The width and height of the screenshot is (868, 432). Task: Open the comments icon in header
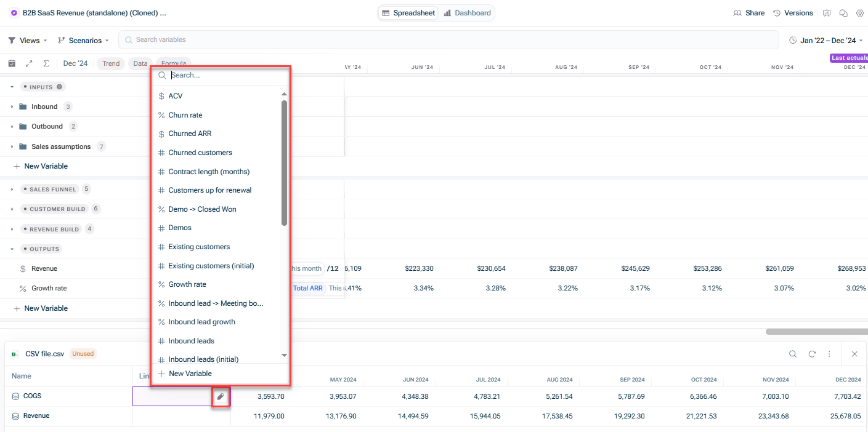827,13
